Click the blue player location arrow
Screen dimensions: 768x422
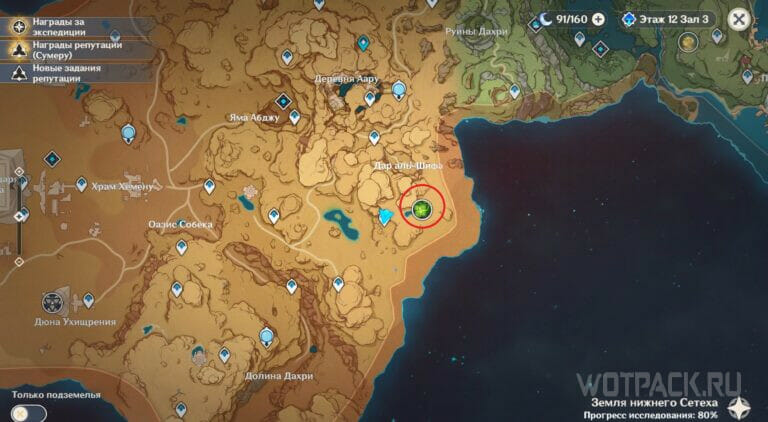[x=385, y=216]
